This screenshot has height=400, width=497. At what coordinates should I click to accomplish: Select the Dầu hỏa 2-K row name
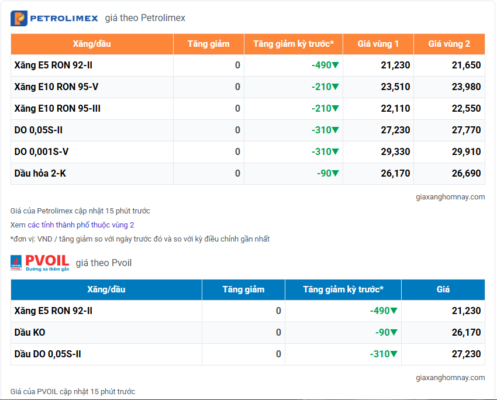(x=40, y=173)
